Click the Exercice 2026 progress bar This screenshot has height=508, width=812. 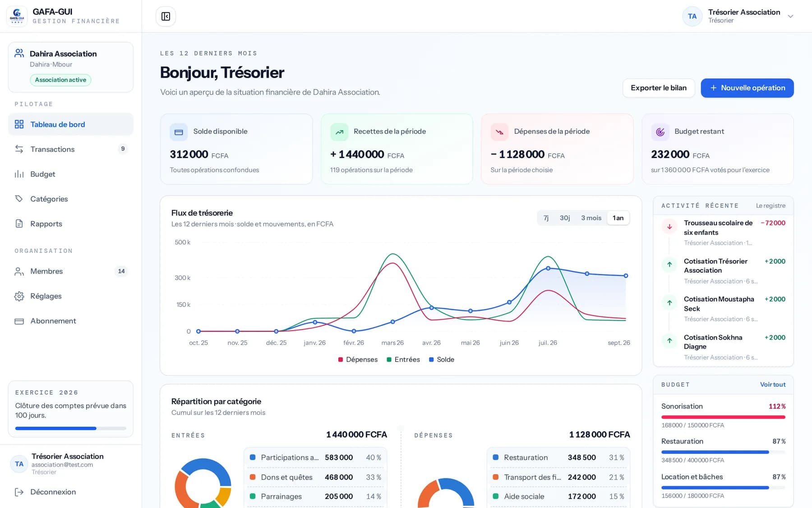click(71, 428)
